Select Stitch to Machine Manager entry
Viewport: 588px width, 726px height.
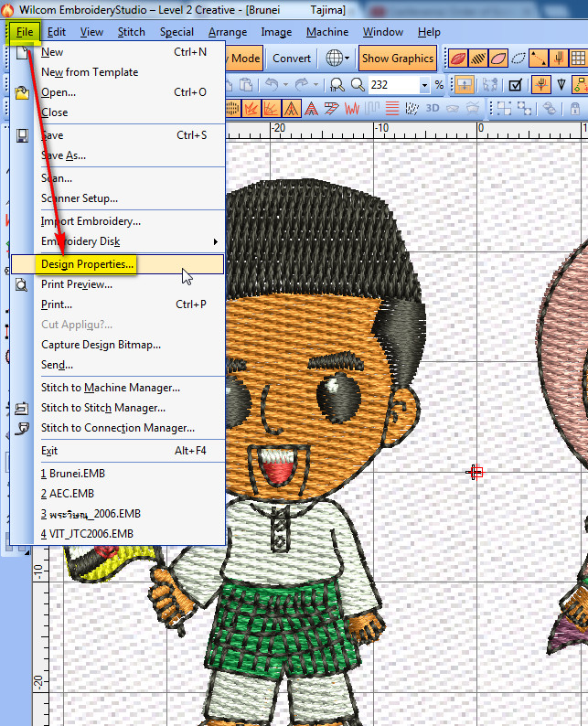[118, 388]
